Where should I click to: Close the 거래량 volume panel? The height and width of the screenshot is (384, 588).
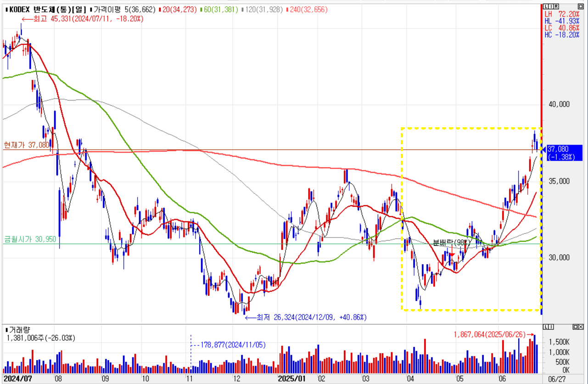coord(581,327)
